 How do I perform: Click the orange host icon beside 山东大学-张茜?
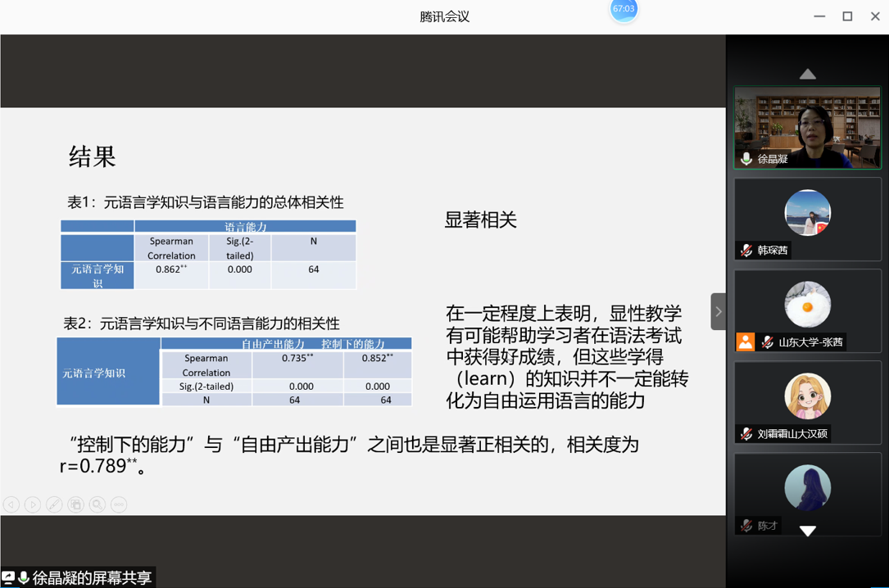pos(745,342)
